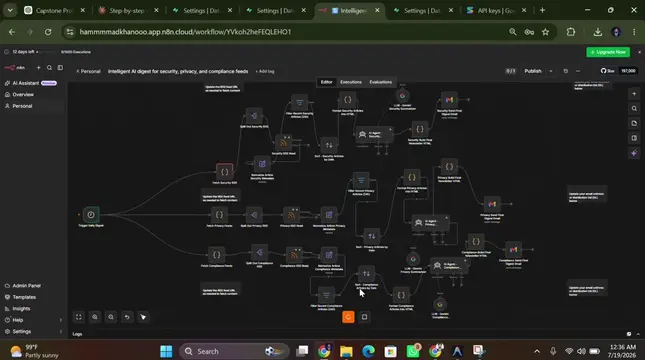Viewport: 645px width, 360px height.
Task: Open the Filter Recent Privacy Articles node
Action: click(361, 180)
